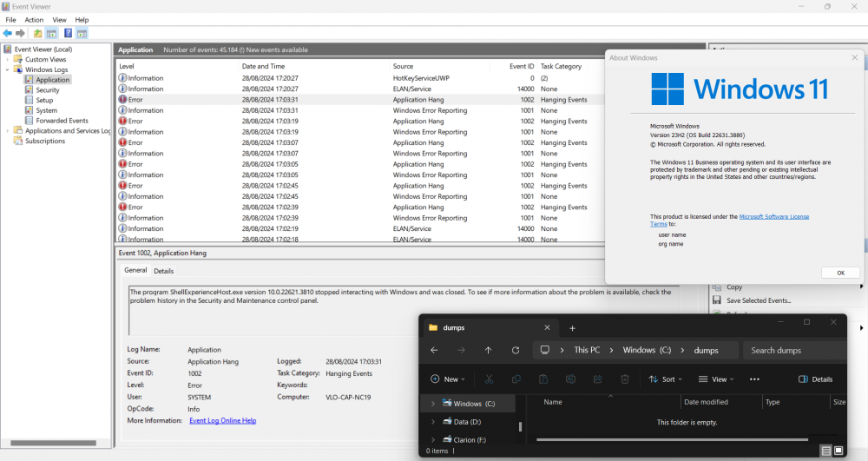The width and height of the screenshot is (868, 461).
Task: Open the New dropdown in File Explorer
Action: 448,379
